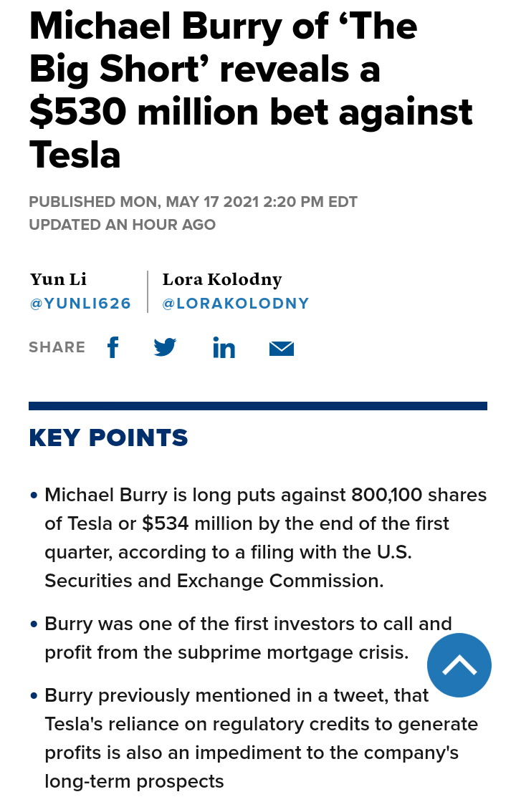Tap the scroll-to-top arrow button
Screen dimensions: 516x812
tap(459, 665)
